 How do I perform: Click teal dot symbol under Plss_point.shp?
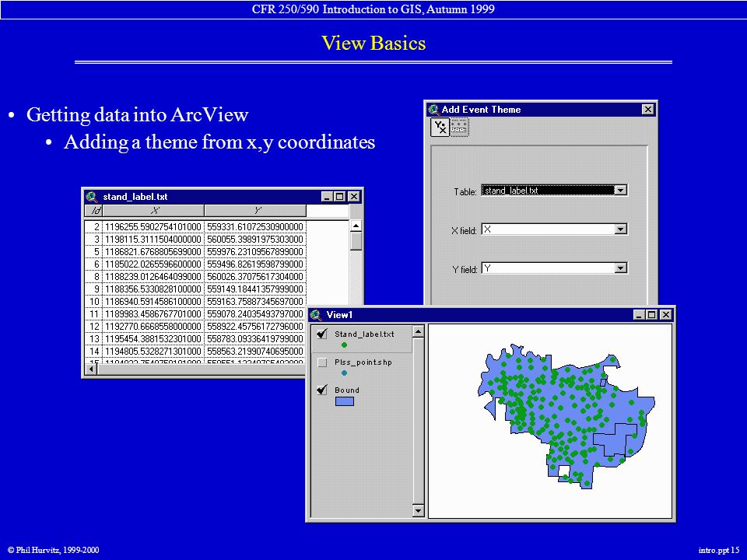pyautogui.click(x=344, y=373)
